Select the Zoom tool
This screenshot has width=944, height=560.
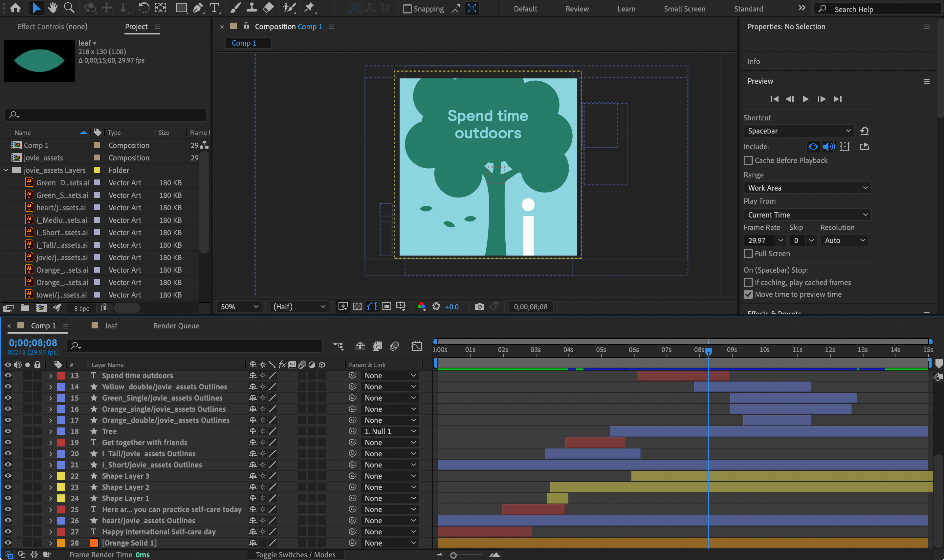(69, 8)
